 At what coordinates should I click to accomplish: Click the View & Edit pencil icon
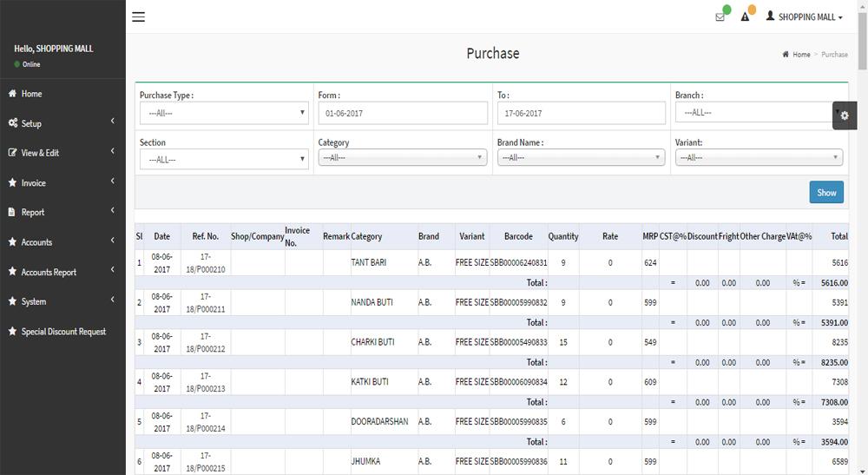tap(12, 153)
